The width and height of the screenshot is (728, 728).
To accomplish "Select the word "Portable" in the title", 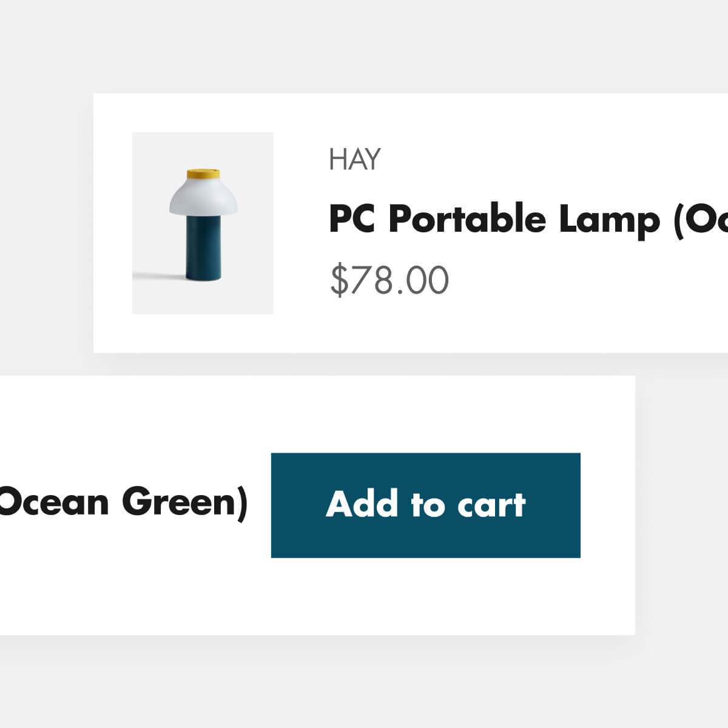I will click(x=467, y=219).
